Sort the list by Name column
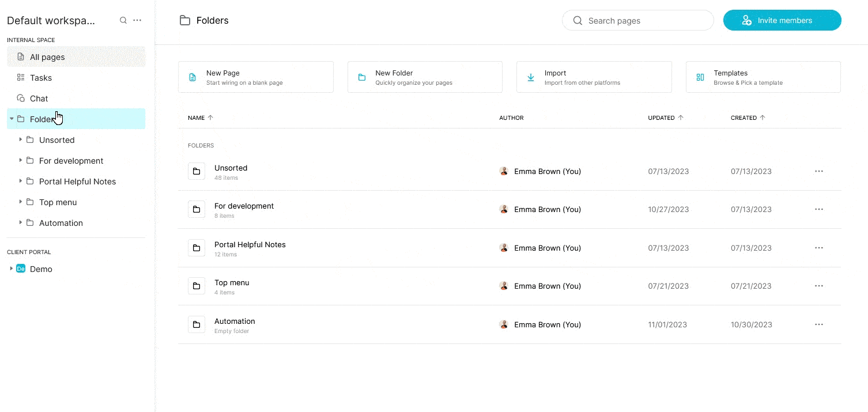 tap(201, 118)
